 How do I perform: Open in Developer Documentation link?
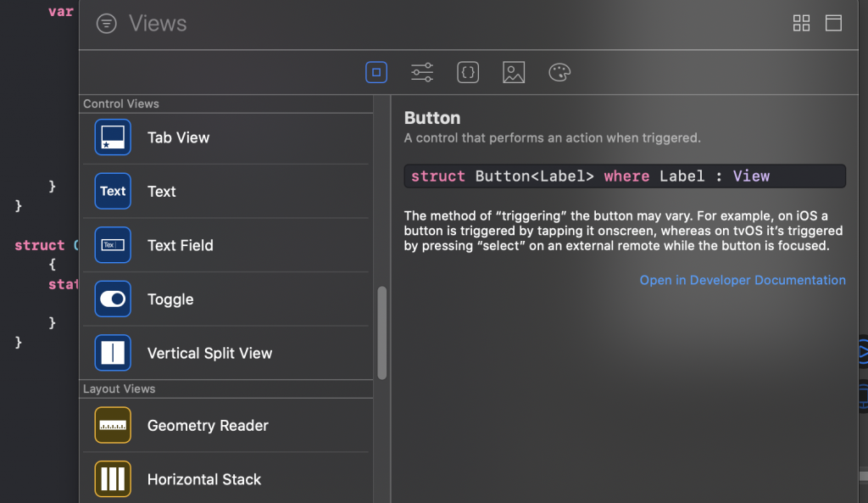point(743,280)
